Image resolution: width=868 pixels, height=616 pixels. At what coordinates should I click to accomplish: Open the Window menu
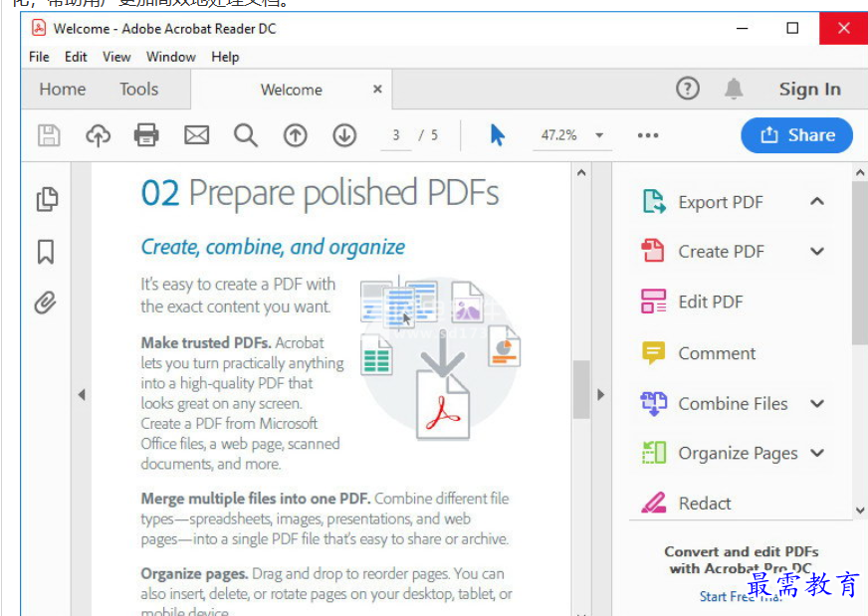pos(170,57)
